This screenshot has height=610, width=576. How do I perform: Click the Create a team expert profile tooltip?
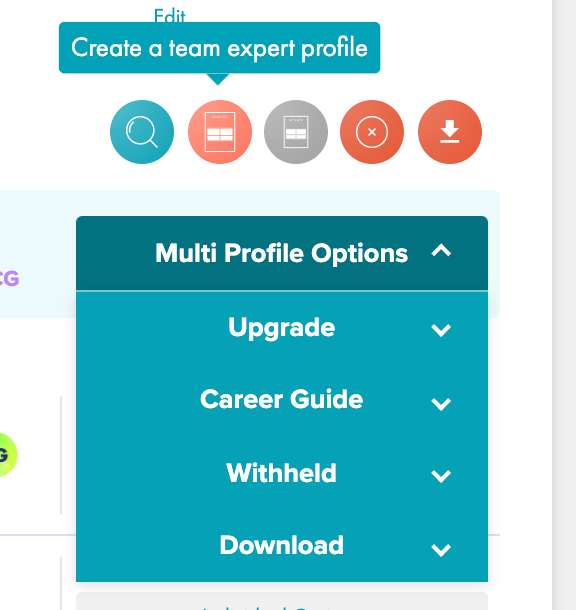click(219, 48)
